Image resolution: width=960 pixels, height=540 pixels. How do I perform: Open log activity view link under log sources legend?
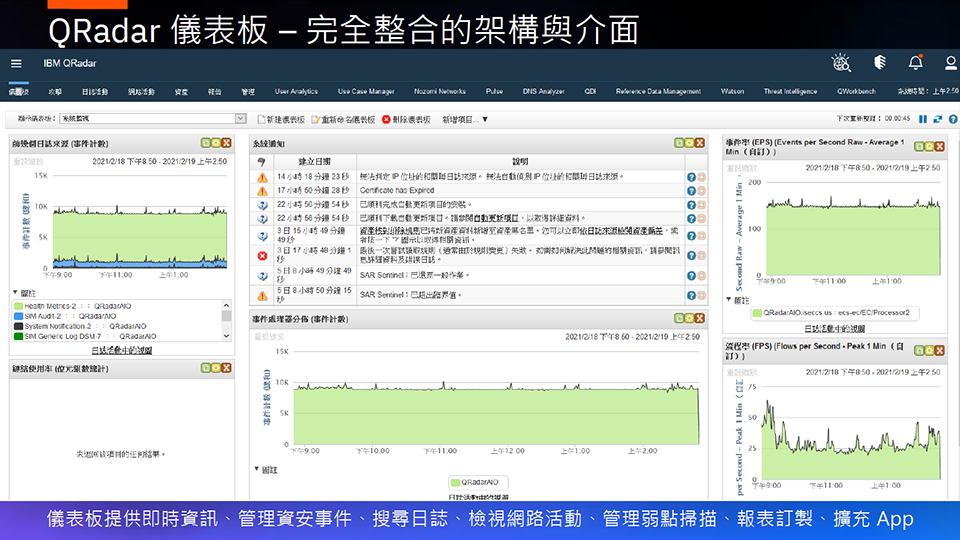(x=122, y=350)
